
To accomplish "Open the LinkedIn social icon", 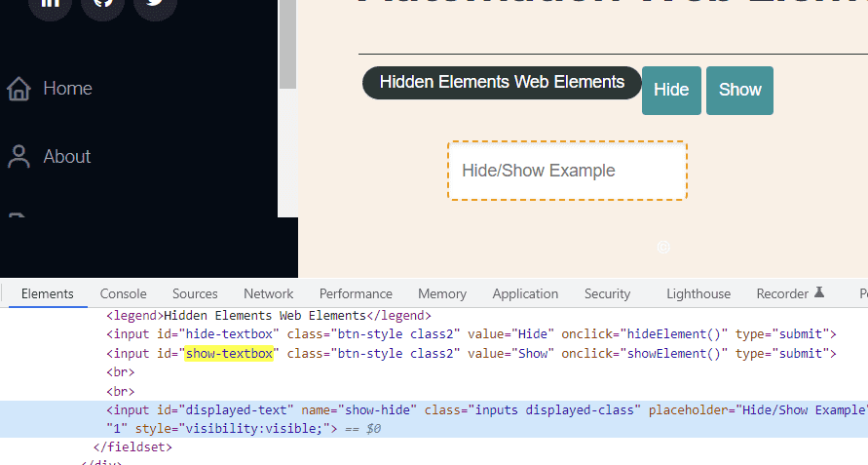I will pyautogui.click(x=50, y=6).
